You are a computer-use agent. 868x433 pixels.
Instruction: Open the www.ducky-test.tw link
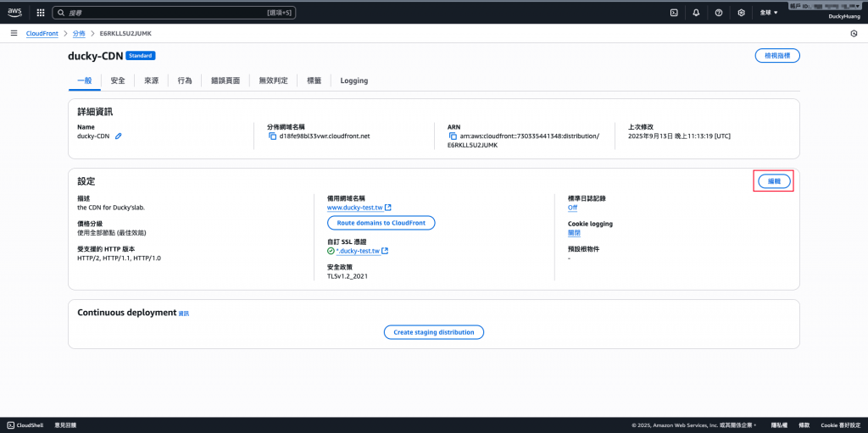point(355,208)
